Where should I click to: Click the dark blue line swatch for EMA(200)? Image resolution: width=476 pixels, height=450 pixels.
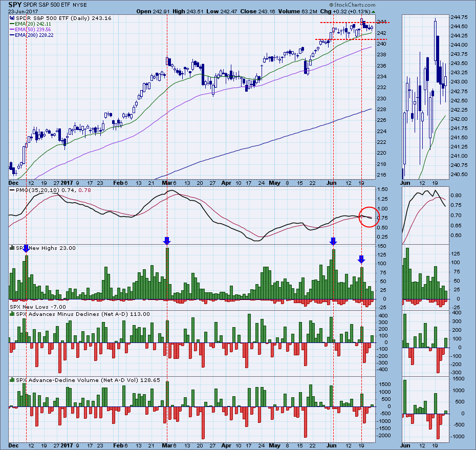tap(12, 35)
